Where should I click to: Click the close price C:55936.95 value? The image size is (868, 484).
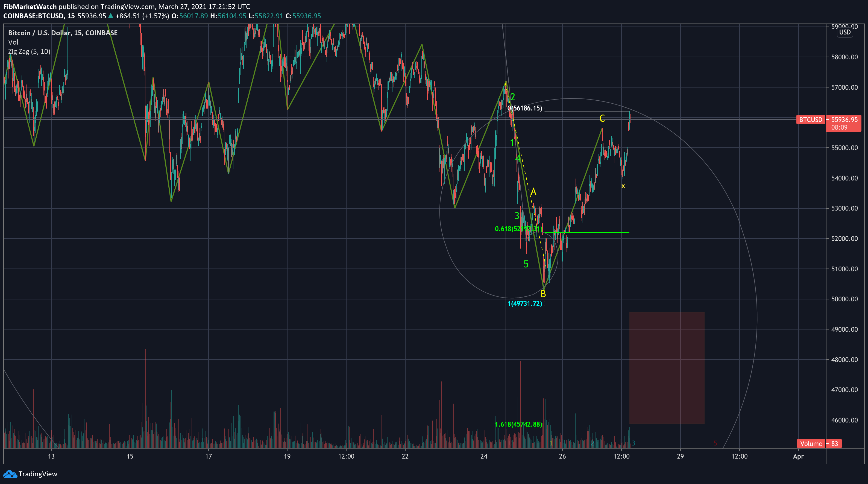pyautogui.click(x=303, y=16)
